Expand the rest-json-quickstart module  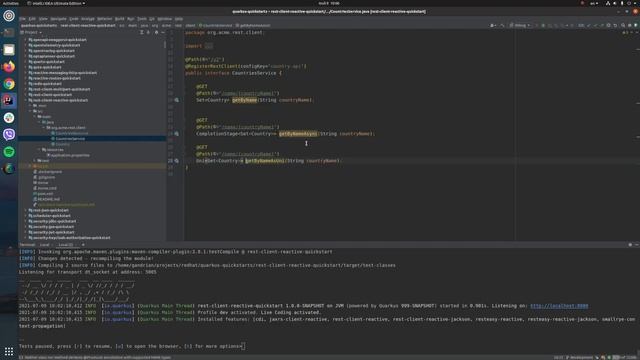(x=25, y=210)
